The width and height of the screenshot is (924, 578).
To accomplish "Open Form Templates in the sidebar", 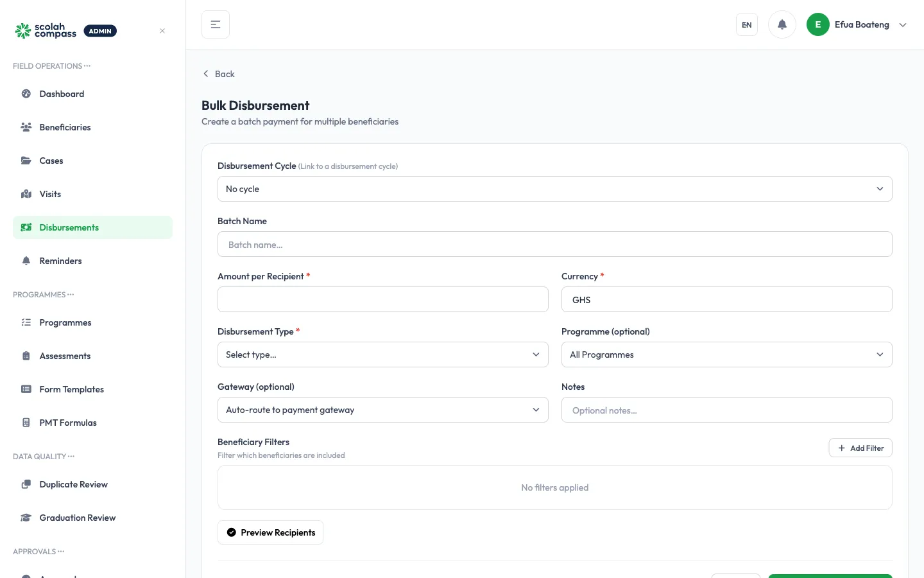I will 92,389.
